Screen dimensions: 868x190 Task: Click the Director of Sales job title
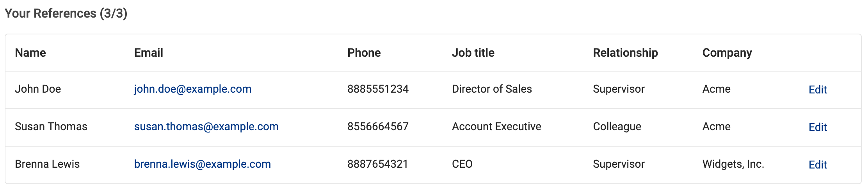pyautogui.click(x=492, y=89)
